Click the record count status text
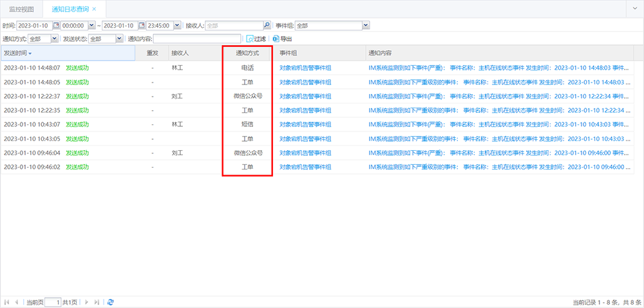The image size is (644, 308). [x=607, y=303]
